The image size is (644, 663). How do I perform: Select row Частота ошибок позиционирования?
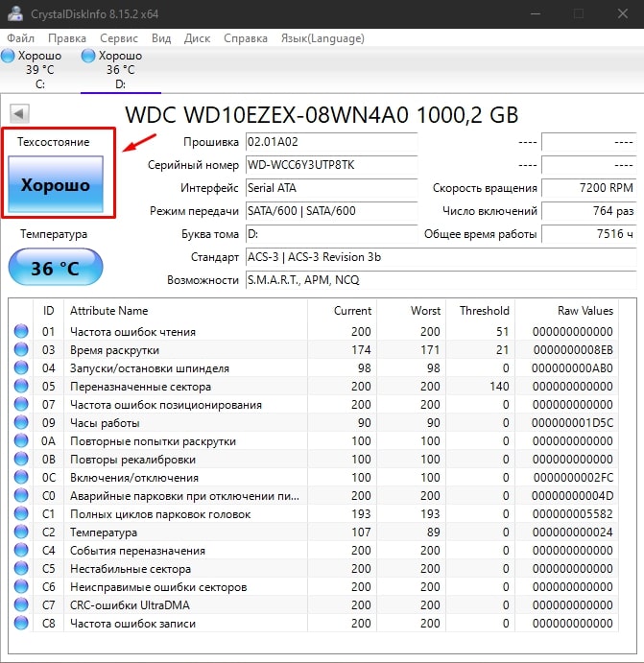(313, 404)
